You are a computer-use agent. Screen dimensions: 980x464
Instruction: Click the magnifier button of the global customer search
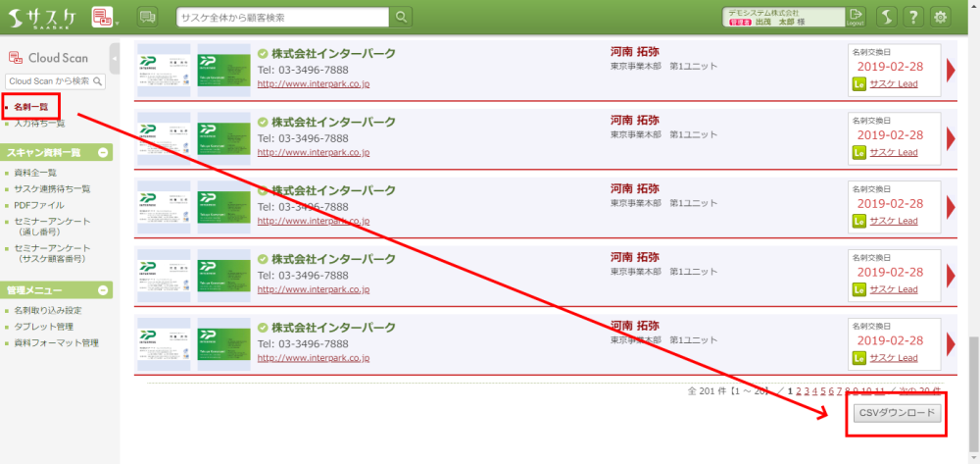click(x=401, y=18)
